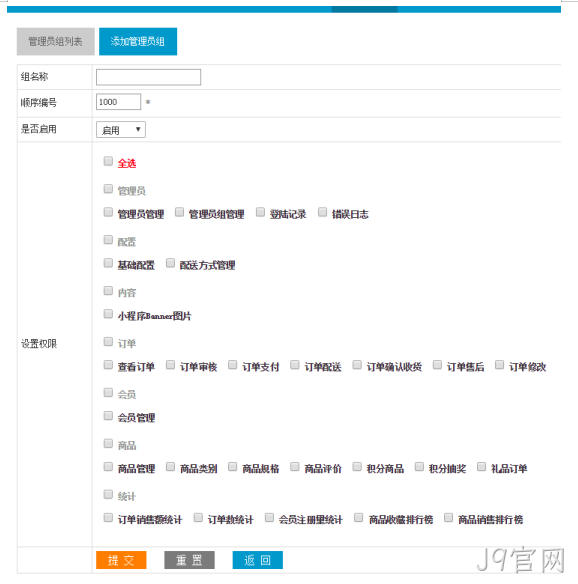The width and height of the screenshot is (578, 584).
Task: Switch to 添加管理员组 tab
Action: [138, 41]
